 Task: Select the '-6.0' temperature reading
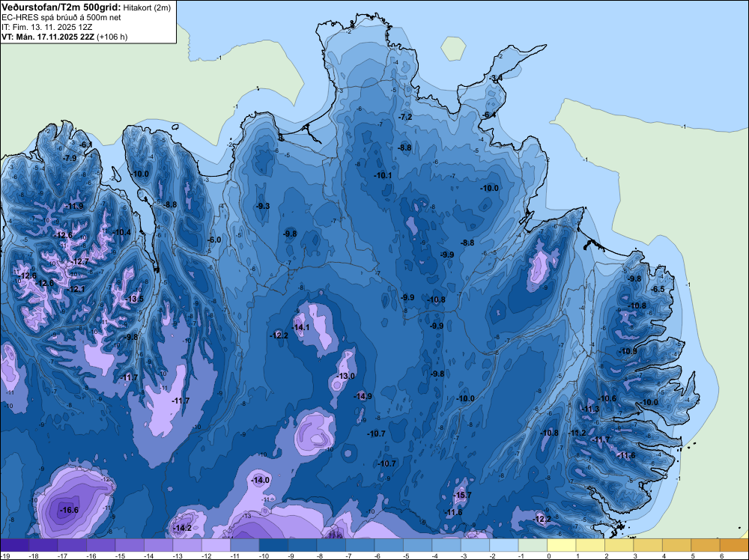pyautogui.click(x=214, y=240)
